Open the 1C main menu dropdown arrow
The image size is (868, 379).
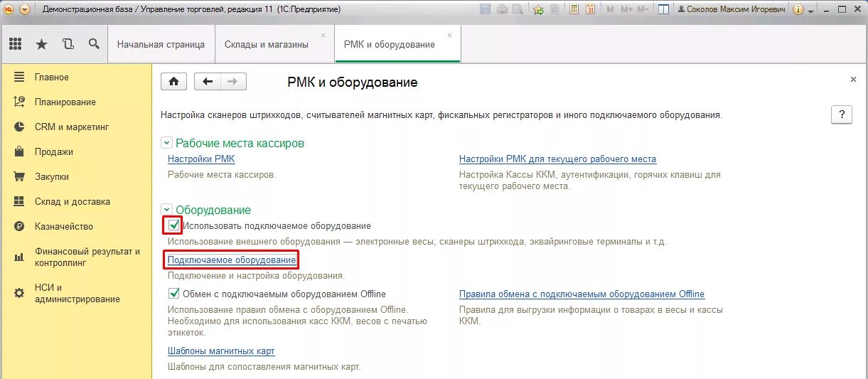25,10
